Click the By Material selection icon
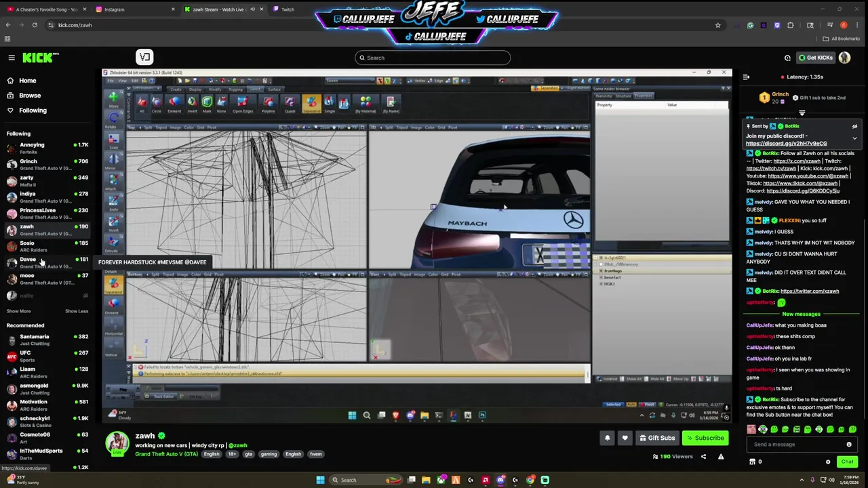Image resolution: width=868 pixels, height=488 pixels. coord(366,103)
